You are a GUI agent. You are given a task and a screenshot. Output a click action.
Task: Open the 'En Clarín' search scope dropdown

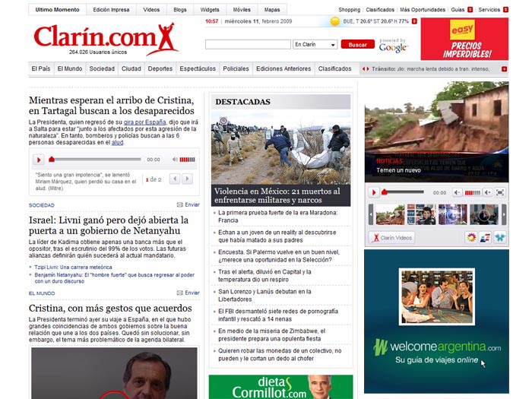pyautogui.click(x=315, y=45)
